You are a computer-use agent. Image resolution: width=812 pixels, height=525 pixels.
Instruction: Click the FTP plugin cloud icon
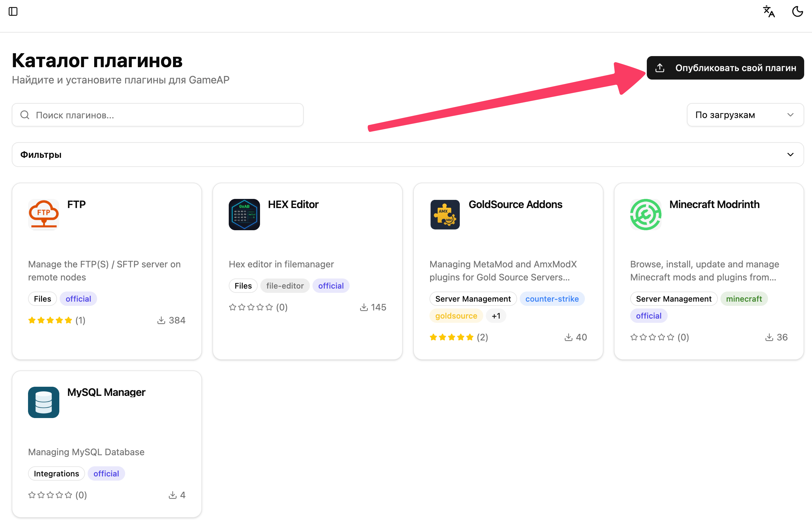[x=44, y=215]
